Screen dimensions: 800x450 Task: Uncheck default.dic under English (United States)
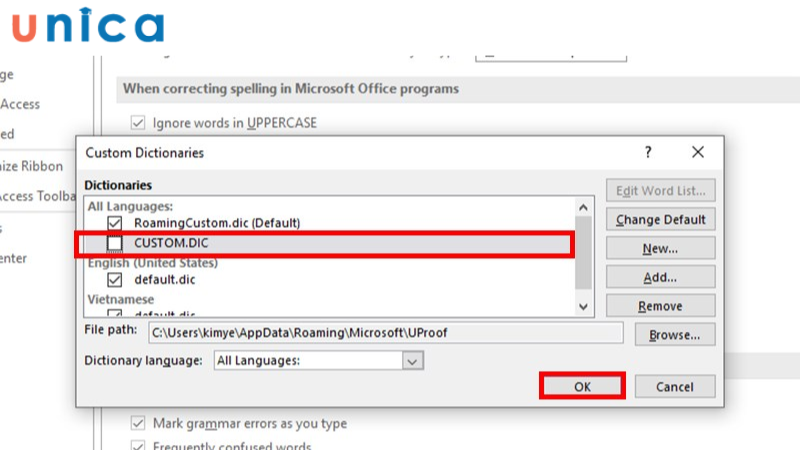pyautogui.click(x=115, y=280)
